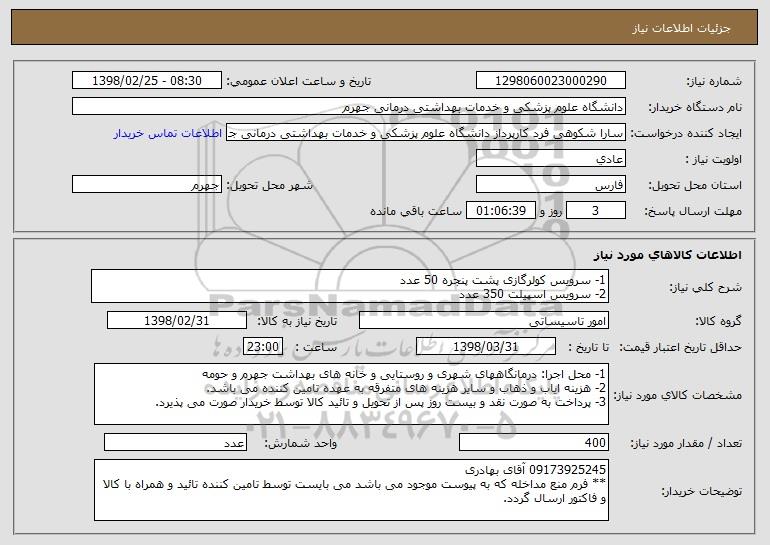Click the line سرویس کولرگازی پشت پنجره 50 عدد
The height and width of the screenshot is (545, 770).
click(503, 280)
